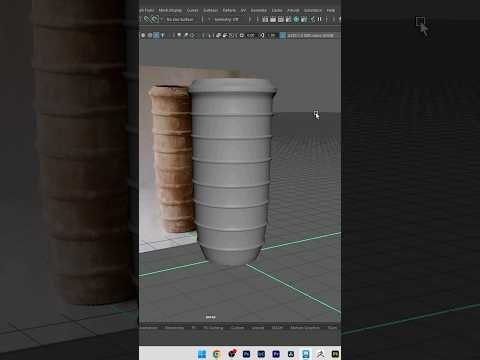The height and width of the screenshot is (360, 480).
Task: Switch to the Motion Graphics shelf tab
Action: [305, 328]
